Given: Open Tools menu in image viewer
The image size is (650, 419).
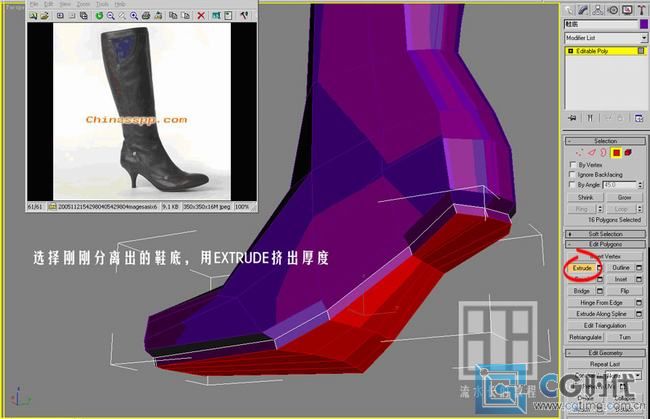Looking at the screenshot, I should point(102,4).
